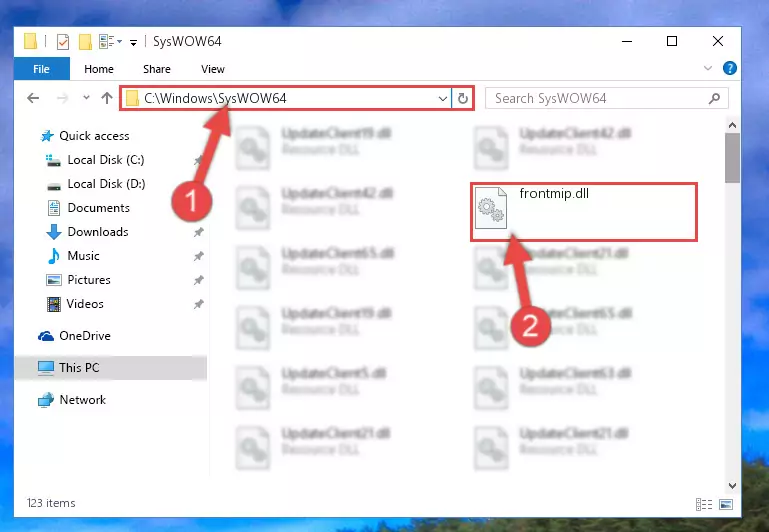769x532 pixels.
Task: Refresh the SysWOW64 folder view
Action: pyautogui.click(x=462, y=99)
